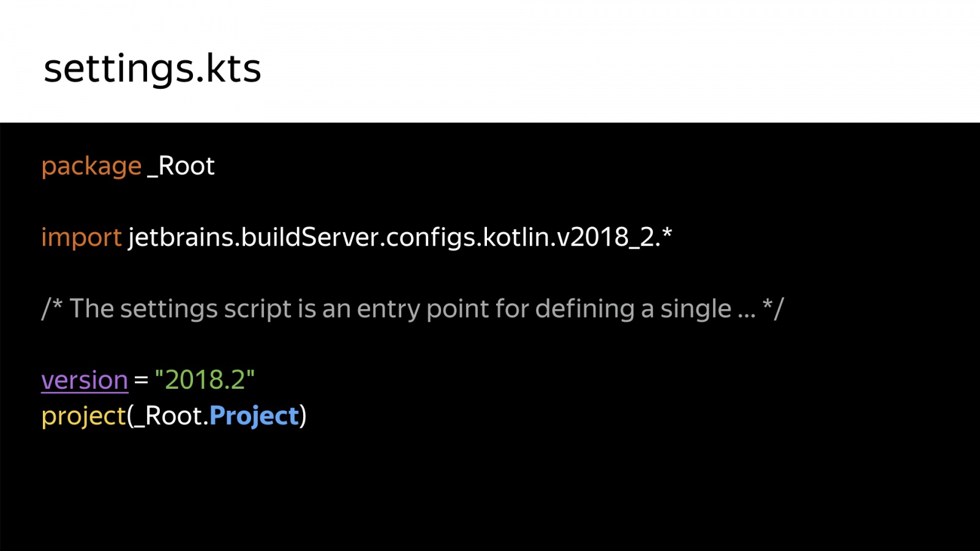Click the gray settings script comment

[412, 309]
